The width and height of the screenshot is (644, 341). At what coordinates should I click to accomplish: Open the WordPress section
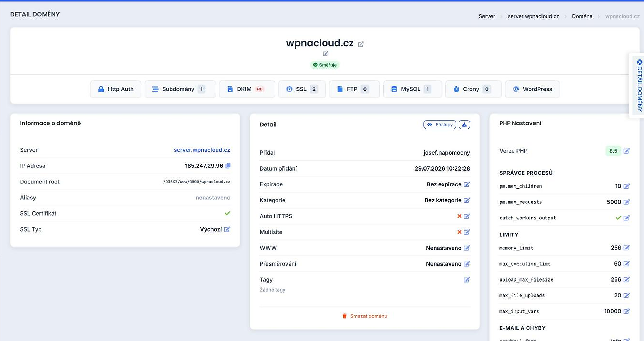point(532,89)
